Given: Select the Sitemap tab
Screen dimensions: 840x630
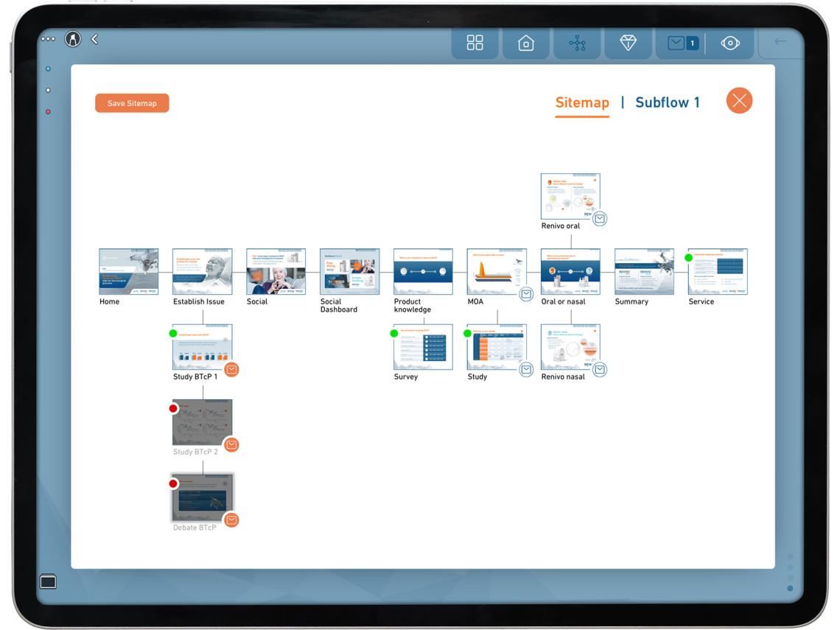Looking at the screenshot, I should pos(582,102).
